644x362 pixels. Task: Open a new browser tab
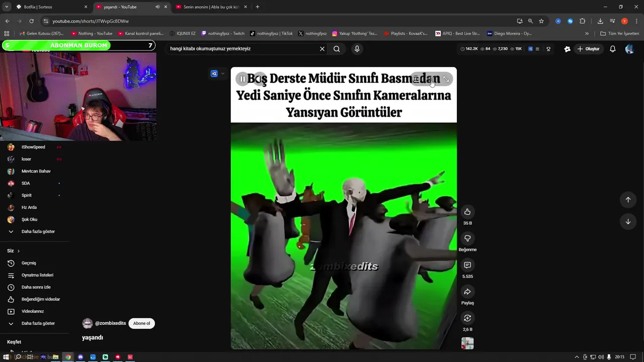coord(258,7)
